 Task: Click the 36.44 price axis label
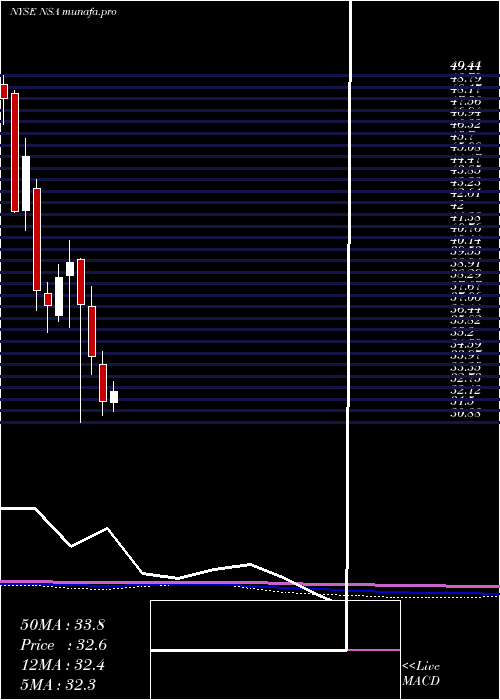pos(465,310)
